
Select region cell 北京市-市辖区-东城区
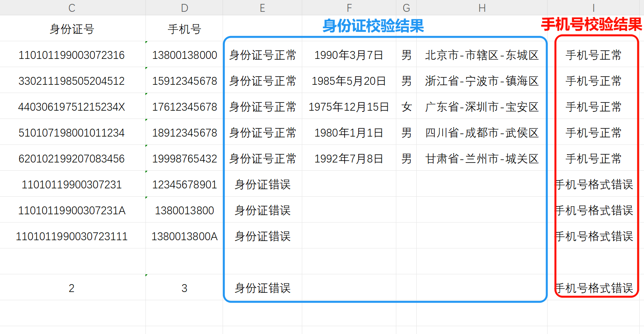[x=482, y=55]
